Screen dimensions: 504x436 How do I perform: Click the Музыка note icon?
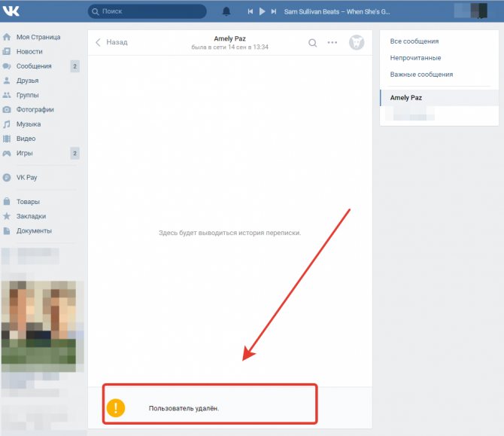click(x=7, y=124)
